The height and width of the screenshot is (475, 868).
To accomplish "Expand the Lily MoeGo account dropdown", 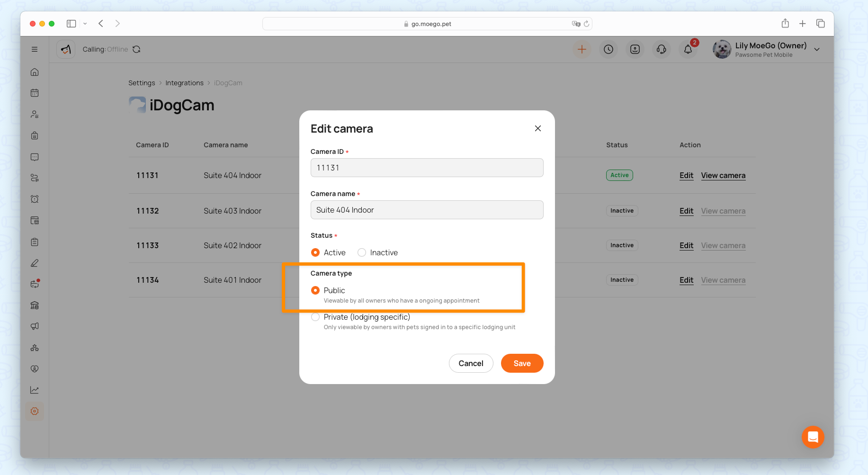I will (x=817, y=49).
